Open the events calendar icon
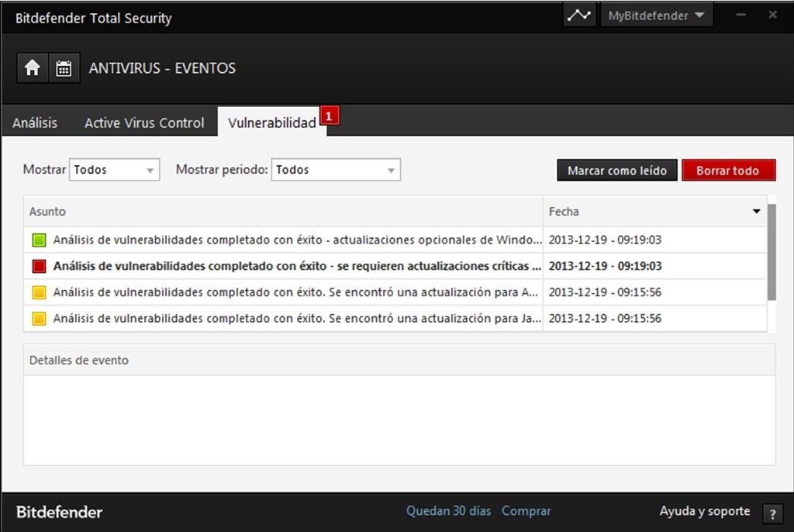 (x=64, y=68)
